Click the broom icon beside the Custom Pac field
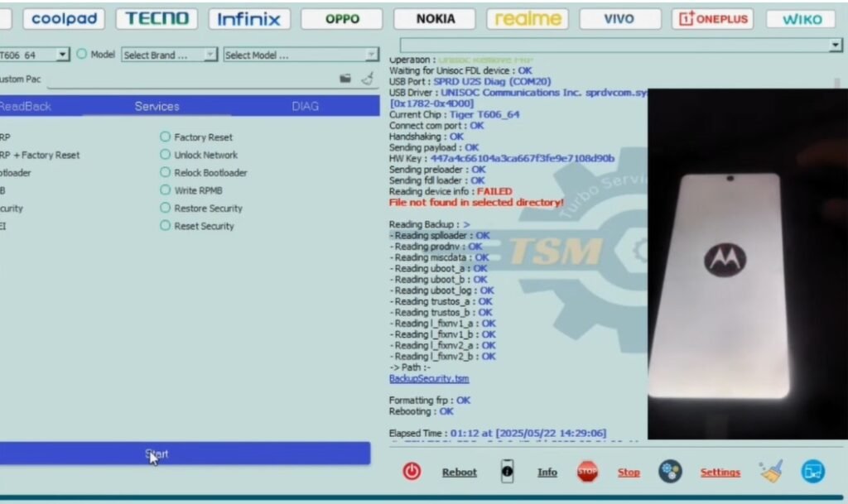 click(368, 79)
